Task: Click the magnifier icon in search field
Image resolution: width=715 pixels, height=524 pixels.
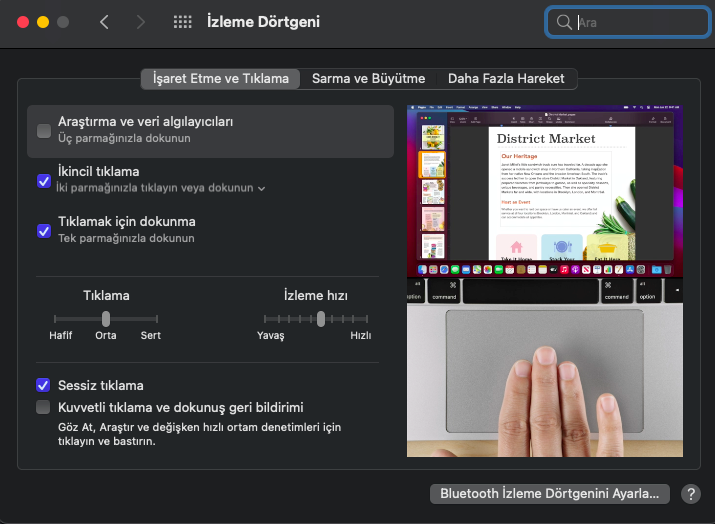Action: point(565,22)
